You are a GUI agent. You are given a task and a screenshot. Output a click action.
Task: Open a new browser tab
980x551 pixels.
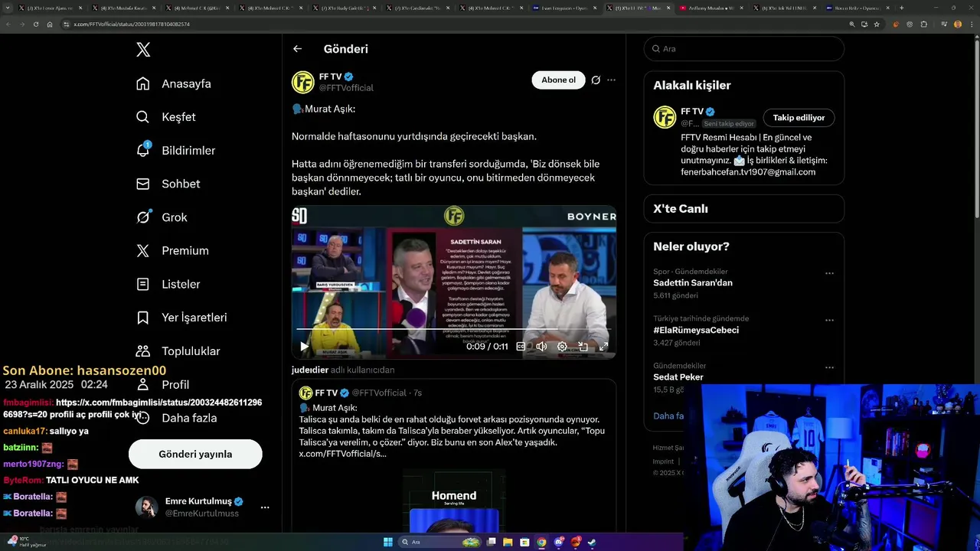pyautogui.click(x=901, y=8)
